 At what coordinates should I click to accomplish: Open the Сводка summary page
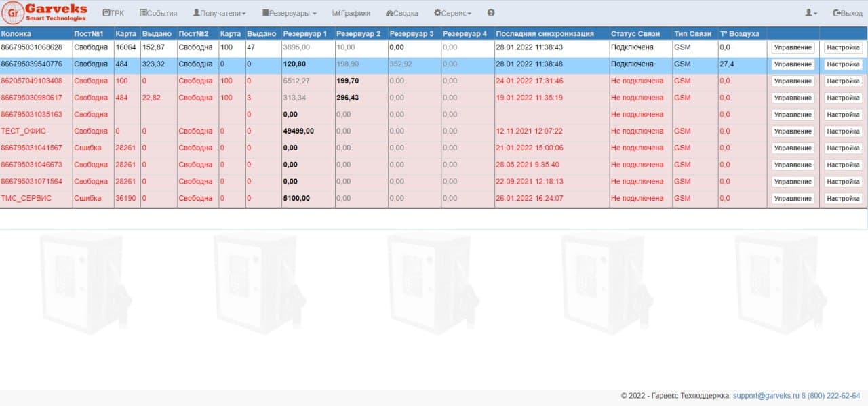tap(401, 13)
